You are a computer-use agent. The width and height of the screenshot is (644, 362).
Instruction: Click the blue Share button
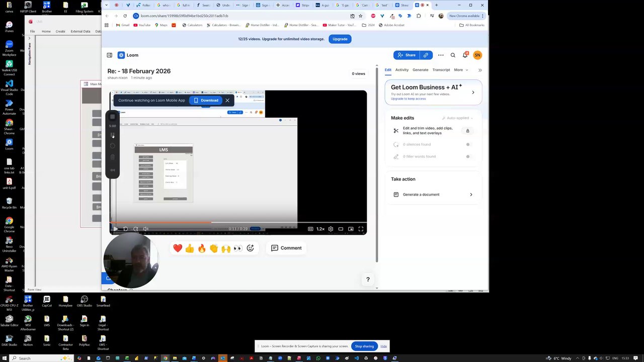[x=407, y=55]
